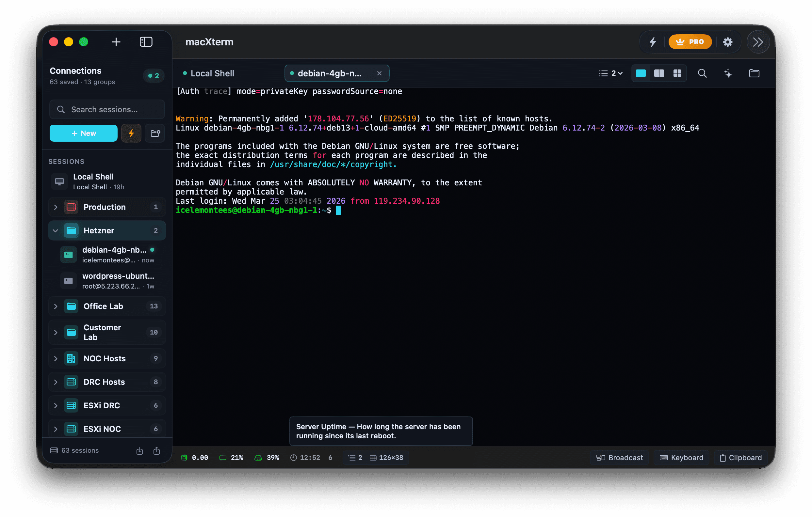Viewport: 812px width, 517px height.
Task: Click the status bar value 6
Action: coord(331,457)
